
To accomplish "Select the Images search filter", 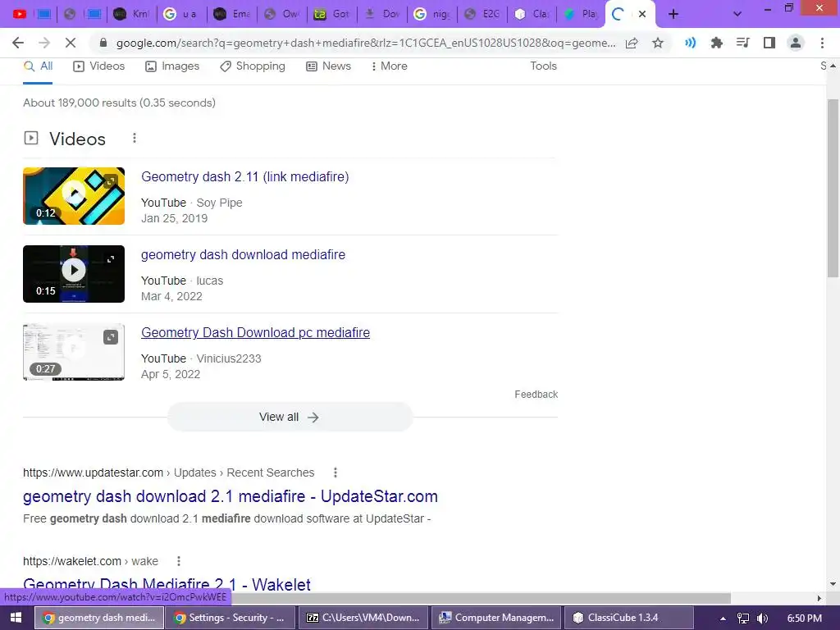I will pos(172,66).
